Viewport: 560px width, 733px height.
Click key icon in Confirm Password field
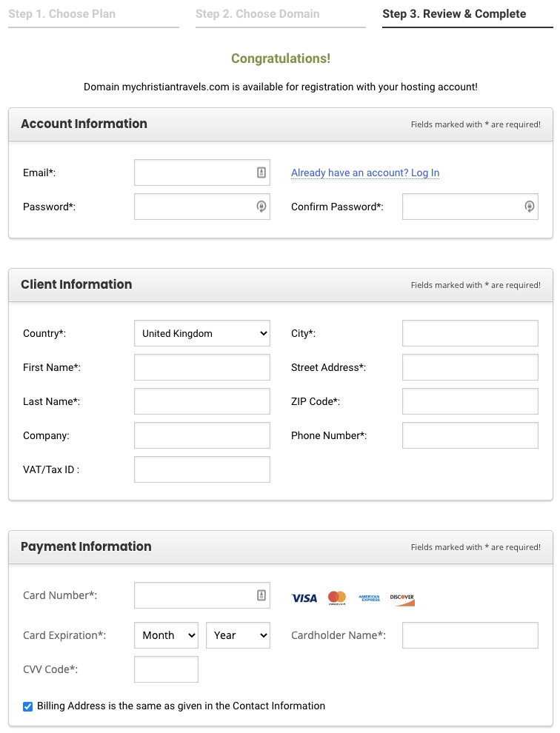529,206
